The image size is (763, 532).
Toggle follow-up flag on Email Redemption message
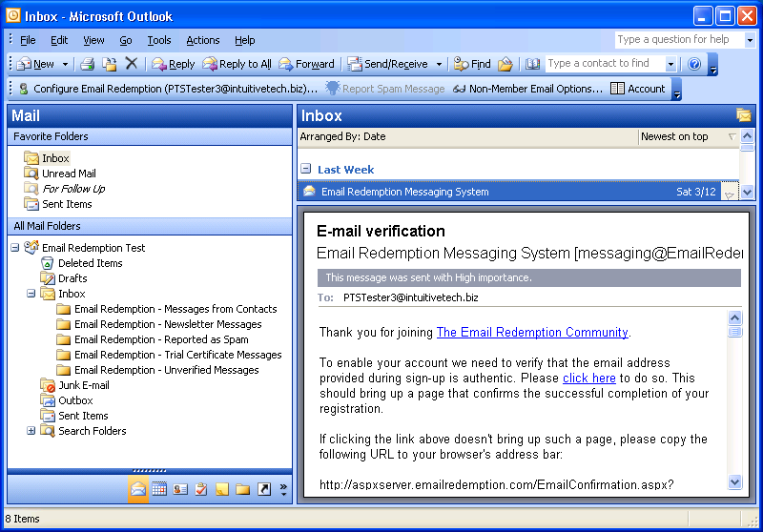[x=729, y=192]
